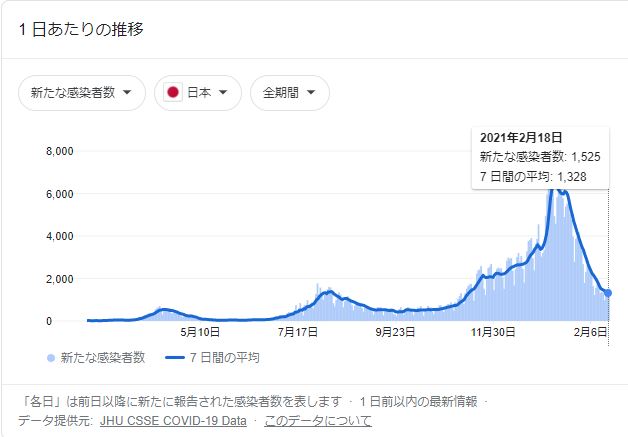This screenshot has width=628, height=437.
Task: Click the caret arrow beside 新たな感染者数
Action: (x=127, y=93)
